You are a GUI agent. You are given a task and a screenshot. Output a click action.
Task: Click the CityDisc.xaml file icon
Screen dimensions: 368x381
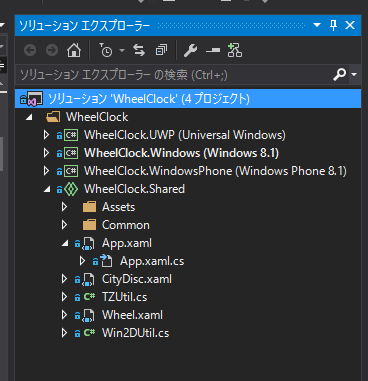88,279
